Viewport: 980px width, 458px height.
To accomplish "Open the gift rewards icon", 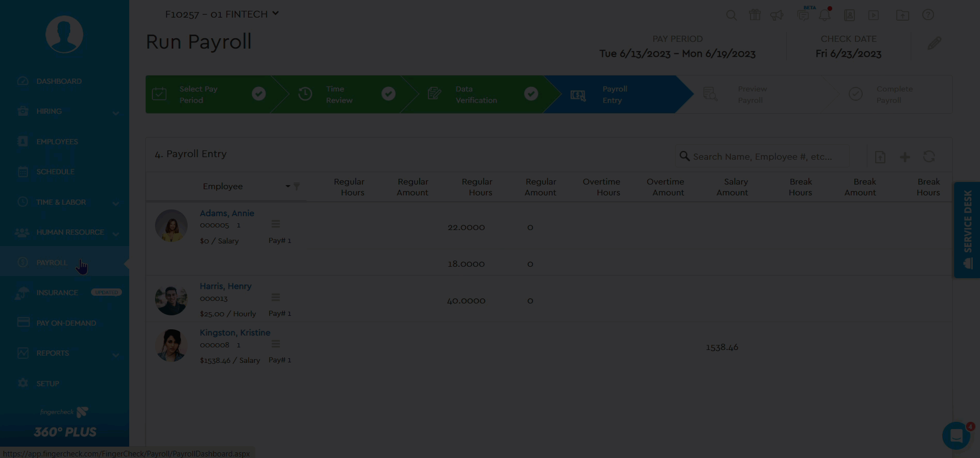I will point(755,15).
